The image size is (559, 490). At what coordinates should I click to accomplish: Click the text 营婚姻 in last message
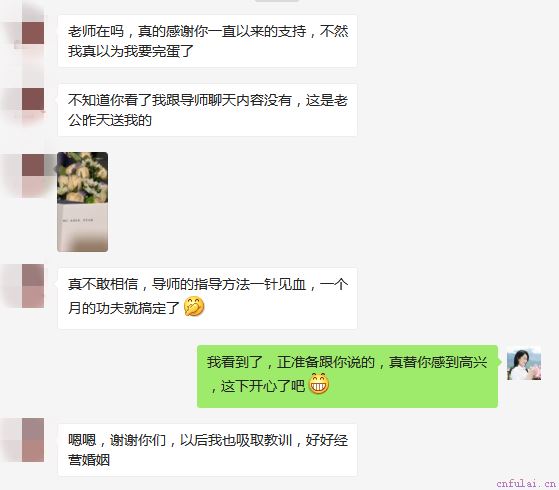coord(89,460)
